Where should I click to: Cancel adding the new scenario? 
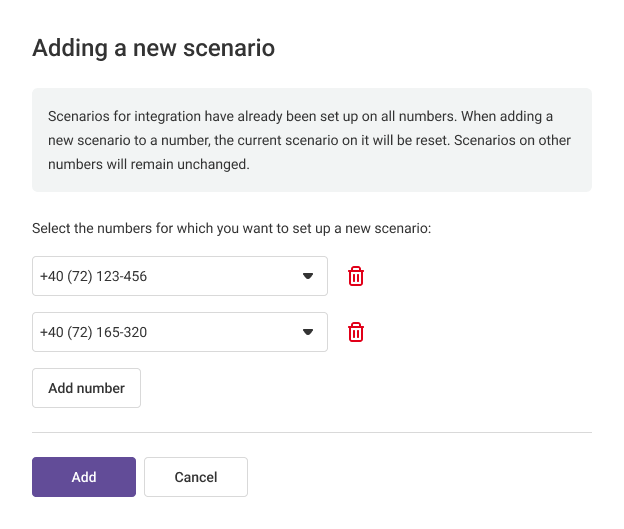point(196,477)
